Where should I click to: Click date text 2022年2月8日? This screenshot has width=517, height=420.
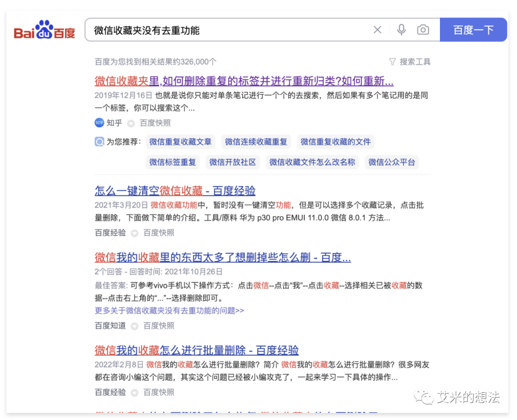click(x=119, y=365)
